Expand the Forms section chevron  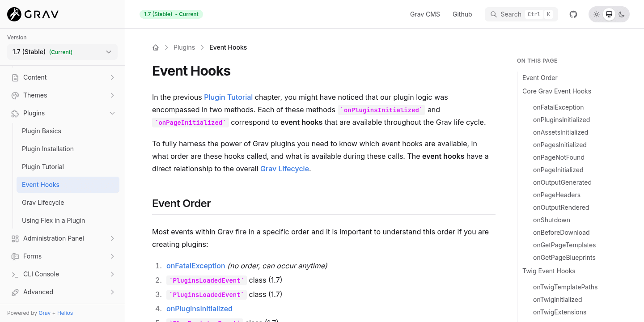pyautogui.click(x=112, y=256)
